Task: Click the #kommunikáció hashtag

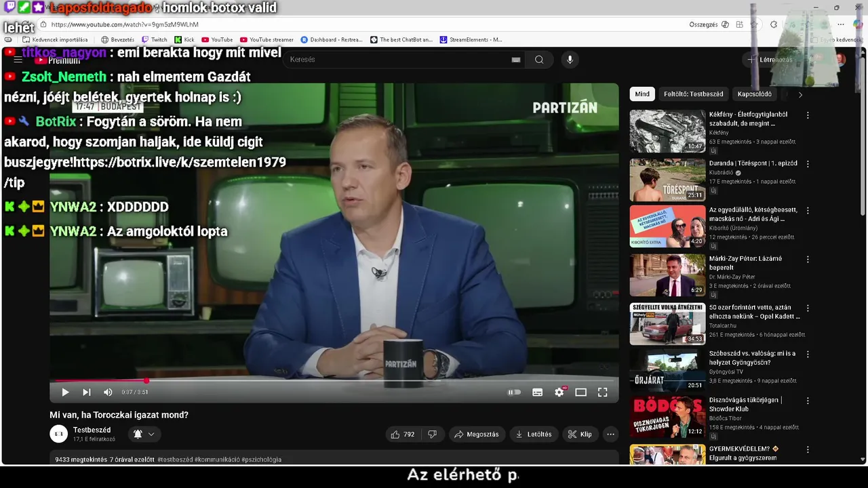Action: click(x=217, y=460)
